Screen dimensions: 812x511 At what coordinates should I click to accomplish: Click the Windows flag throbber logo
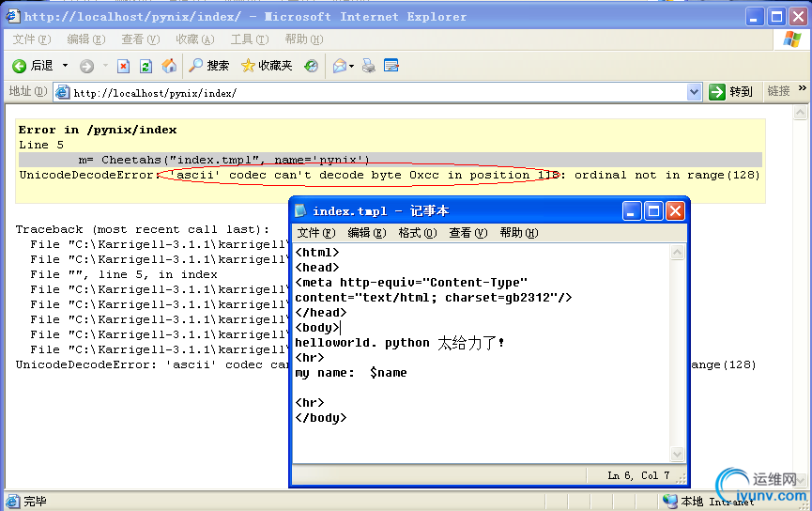[x=791, y=39]
